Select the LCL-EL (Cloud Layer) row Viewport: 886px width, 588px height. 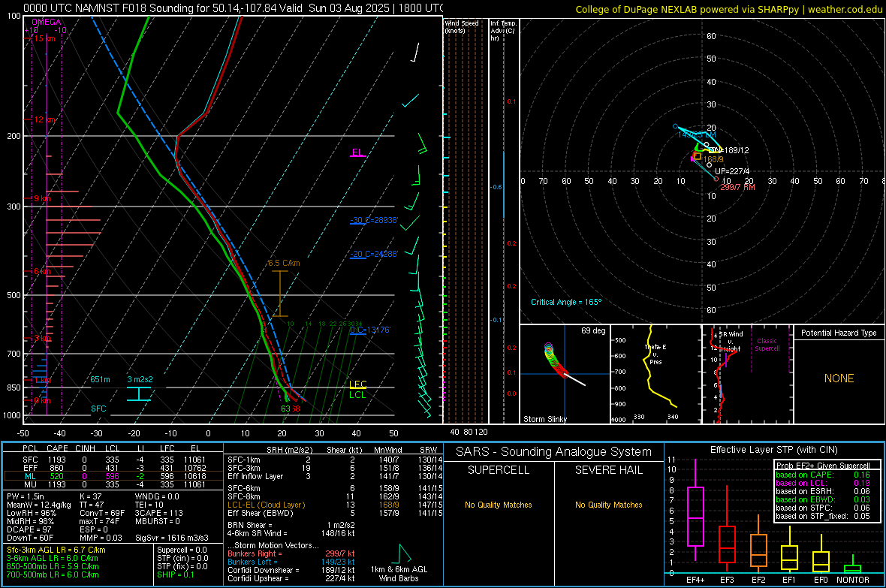tap(333, 505)
